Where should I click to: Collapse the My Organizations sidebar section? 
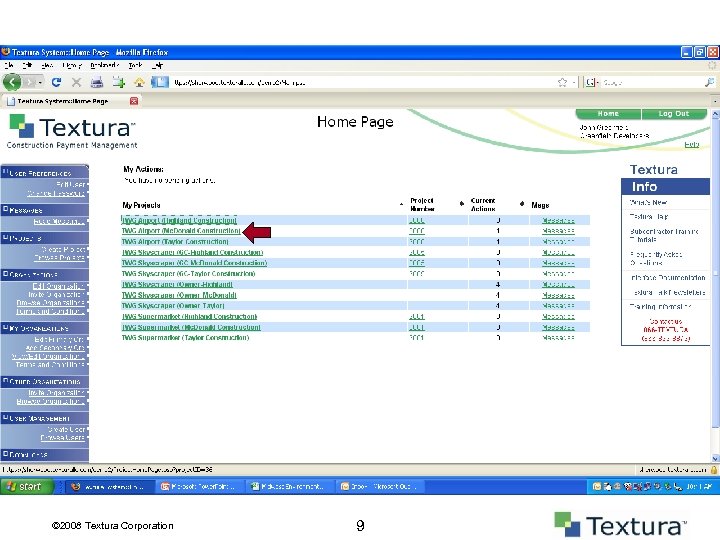6,327
